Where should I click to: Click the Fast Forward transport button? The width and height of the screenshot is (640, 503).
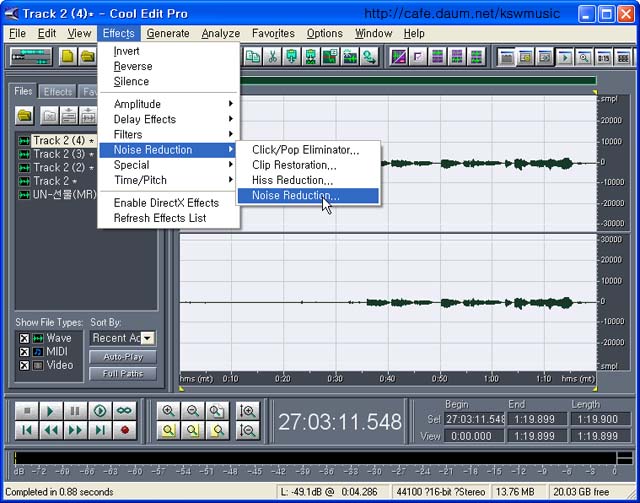click(76, 430)
